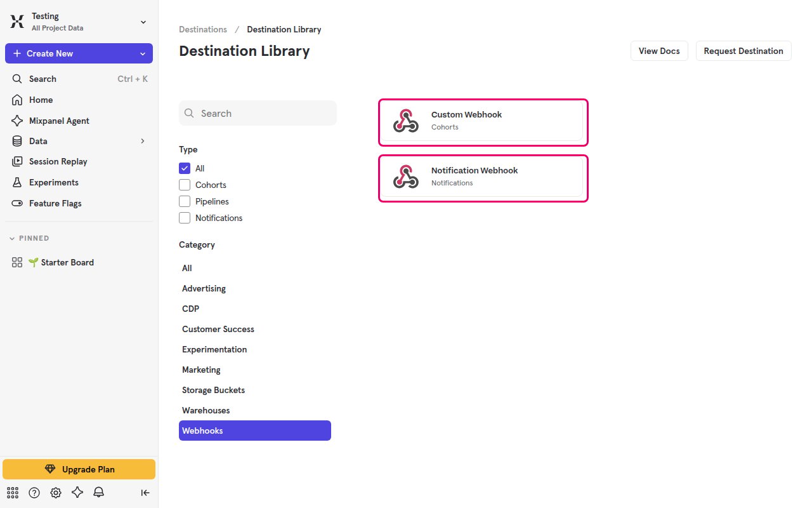Choose the Customer Success category

pyautogui.click(x=255, y=329)
